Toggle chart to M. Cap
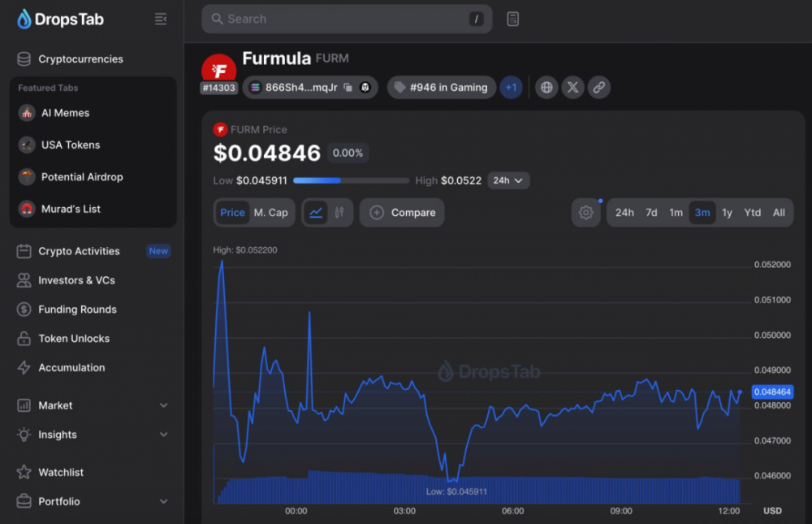812x524 pixels. click(270, 213)
